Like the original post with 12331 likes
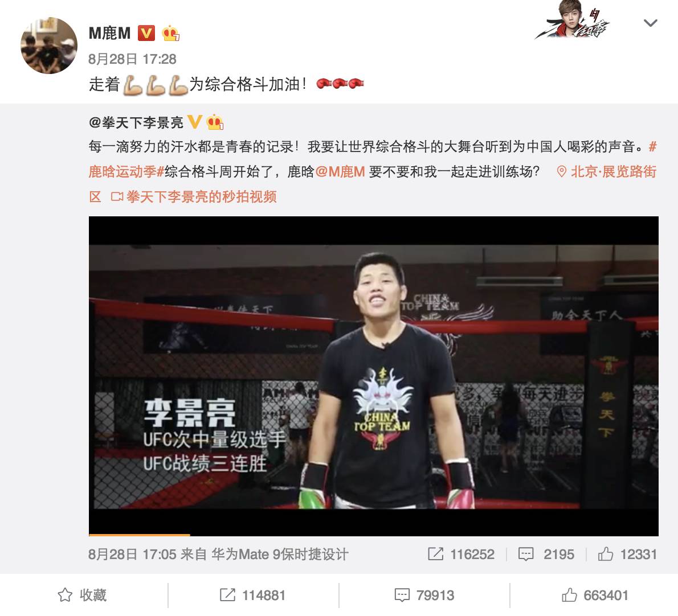The width and height of the screenshot is (678, 616). pyautogui.click(x=627, y=554)
